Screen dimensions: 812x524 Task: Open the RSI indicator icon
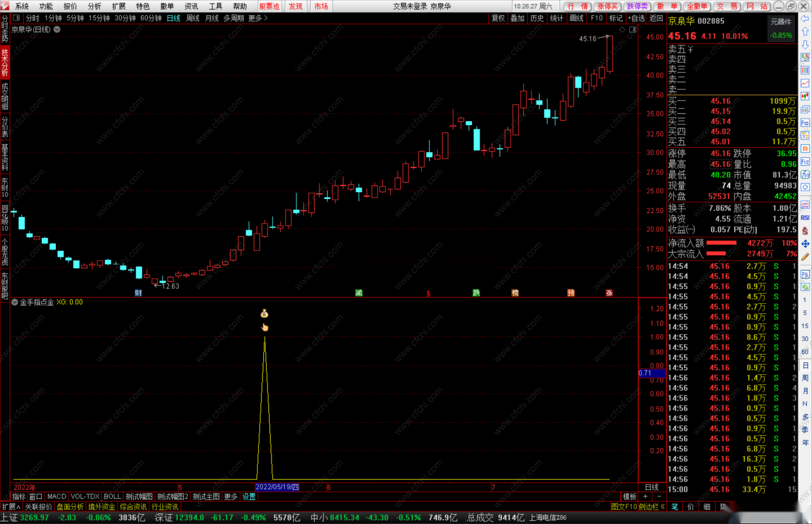[805, 218]
